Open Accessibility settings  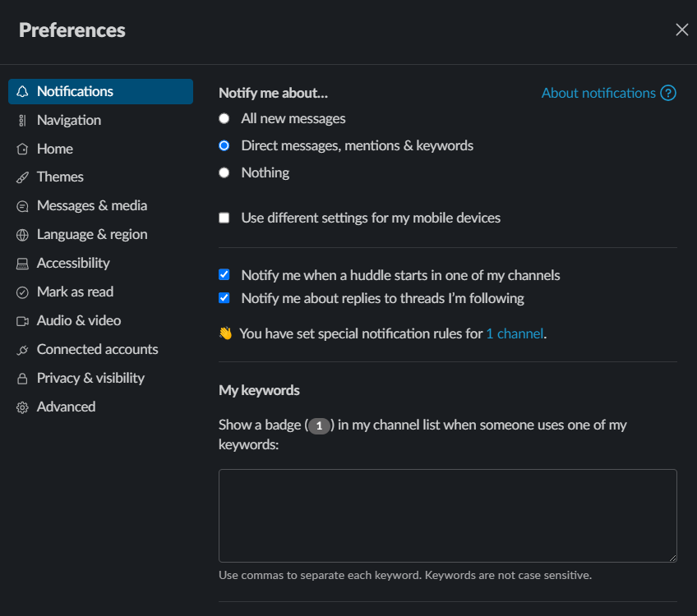pos(100,264)
